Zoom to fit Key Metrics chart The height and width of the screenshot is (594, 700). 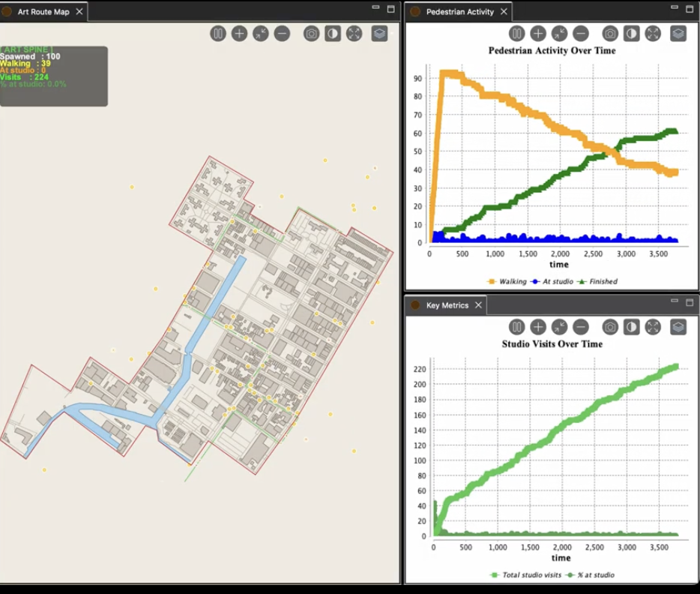click(559, 327)
